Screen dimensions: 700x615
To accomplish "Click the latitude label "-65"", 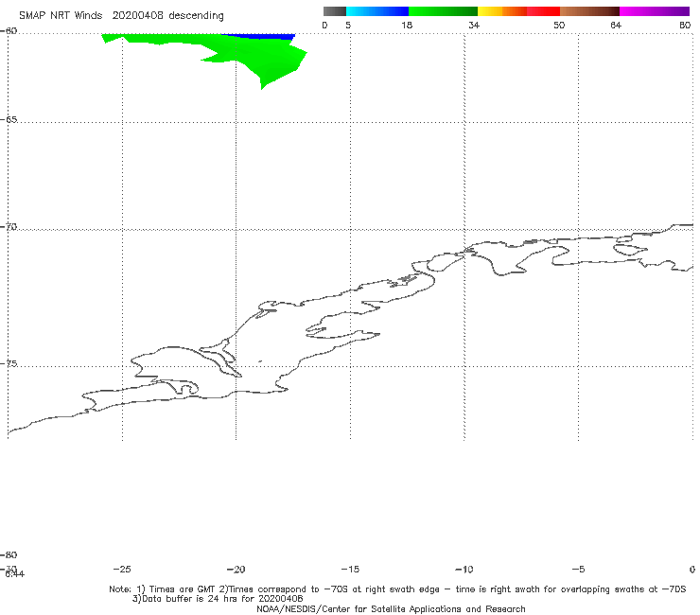I will coord(9,120).
